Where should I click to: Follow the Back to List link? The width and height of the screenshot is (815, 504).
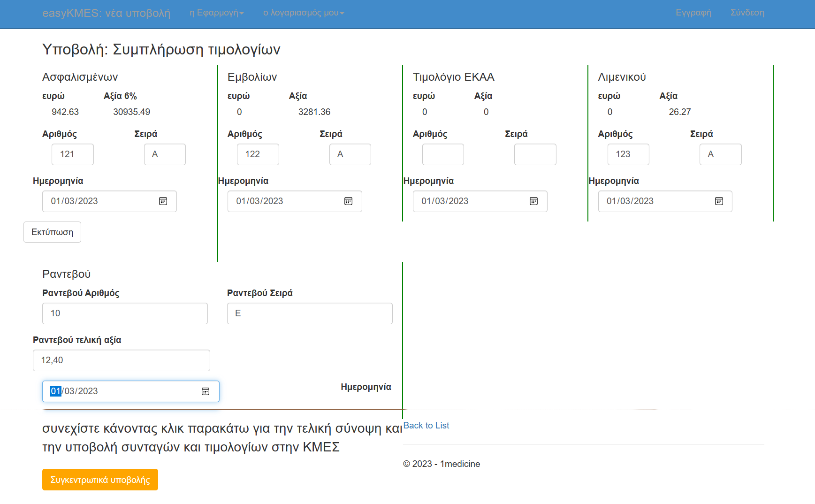[x=426, y=426]
